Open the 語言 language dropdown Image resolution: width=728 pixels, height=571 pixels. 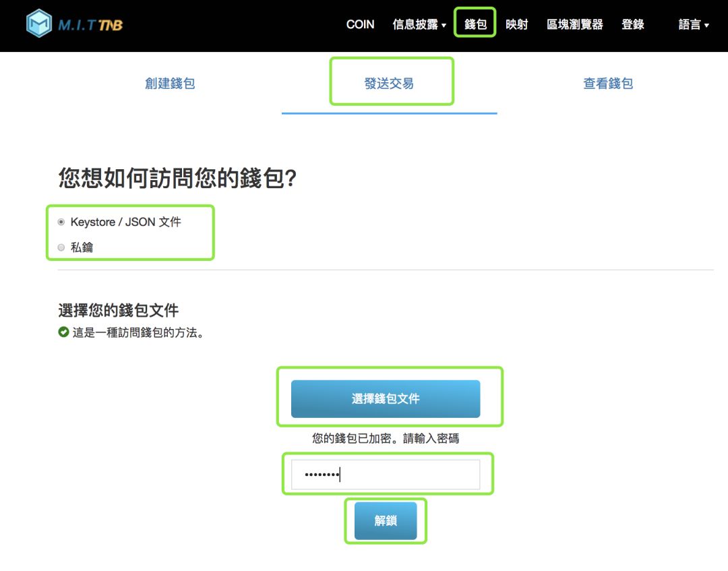tap(689, 24)
